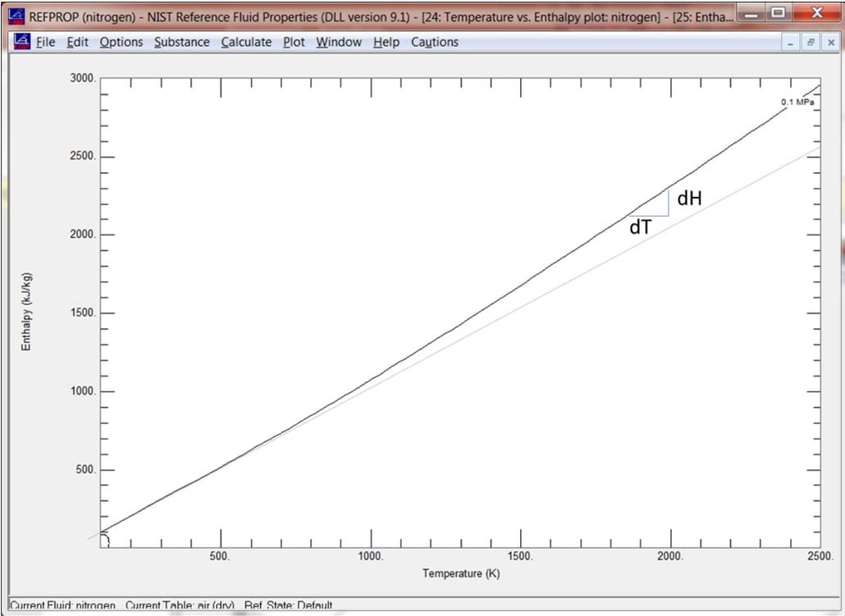Click the dH annotation on the plot

coord(689,198)
